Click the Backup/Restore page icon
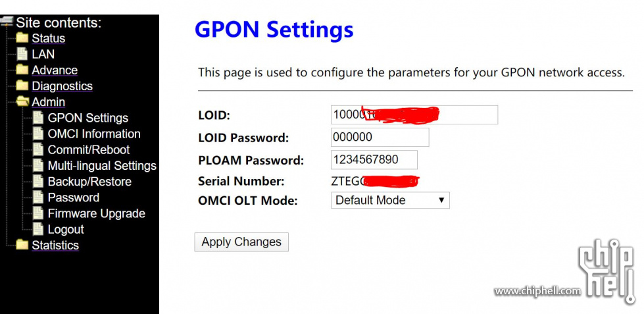644x314 pixels. pyautogui.click(x=38, y=182)
